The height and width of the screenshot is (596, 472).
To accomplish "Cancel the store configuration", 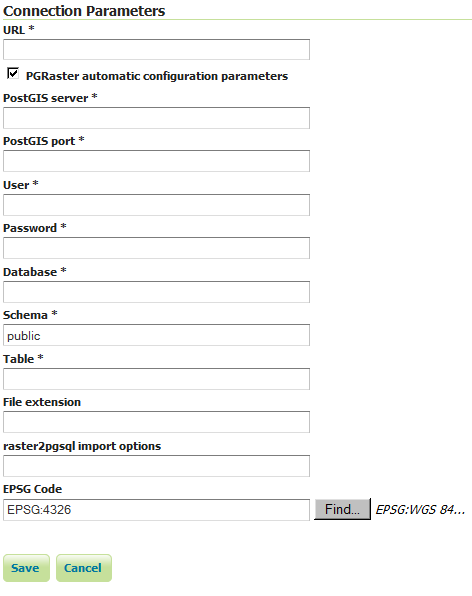I will tap(84, 568).
